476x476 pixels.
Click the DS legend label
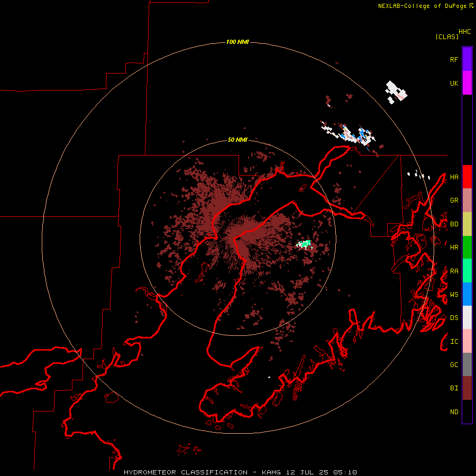[x=454, y=318]
